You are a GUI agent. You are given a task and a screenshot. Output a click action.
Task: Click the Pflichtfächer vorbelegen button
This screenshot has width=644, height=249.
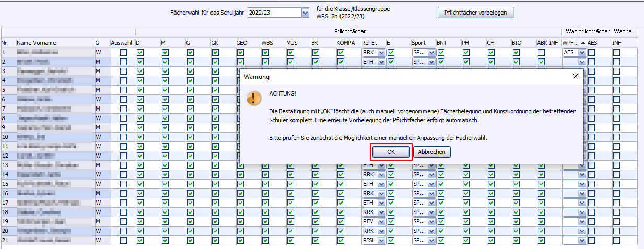tap(475, 13)
